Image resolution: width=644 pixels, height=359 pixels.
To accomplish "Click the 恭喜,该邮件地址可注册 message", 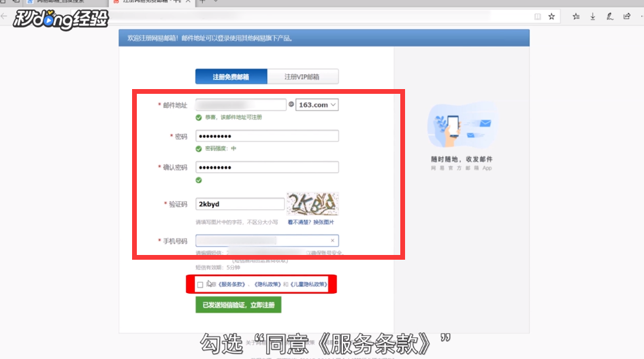I will coord(234,118).
